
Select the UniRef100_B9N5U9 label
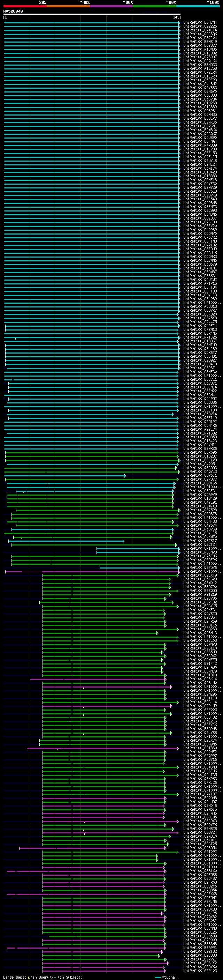pos(200,936)
